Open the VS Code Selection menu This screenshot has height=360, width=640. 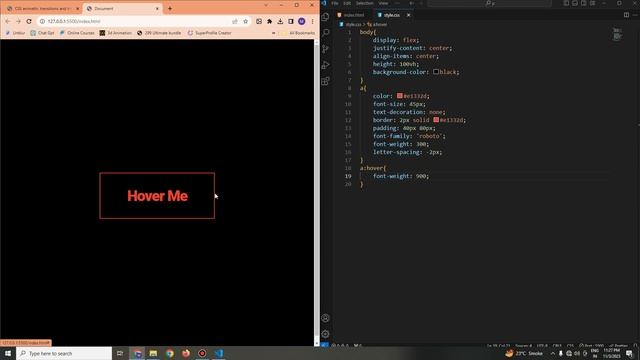click(x=364, y=3)
